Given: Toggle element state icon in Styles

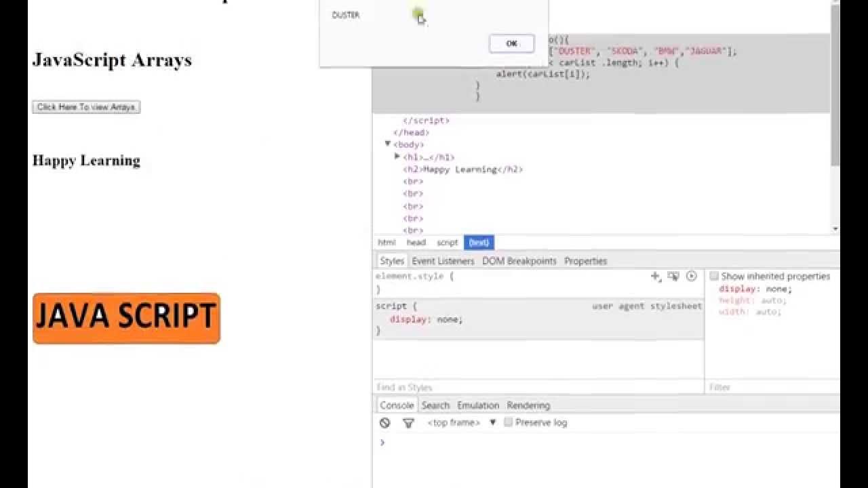Looking at the screenshot, I should [x=673, y=276].
